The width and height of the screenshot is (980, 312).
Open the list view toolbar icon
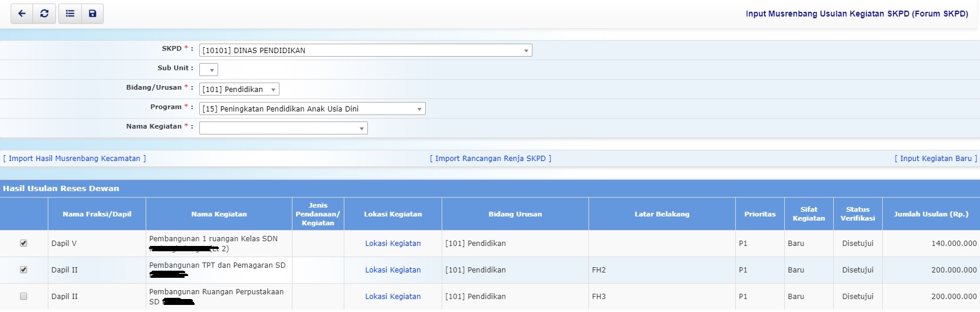tap(70, 14)
